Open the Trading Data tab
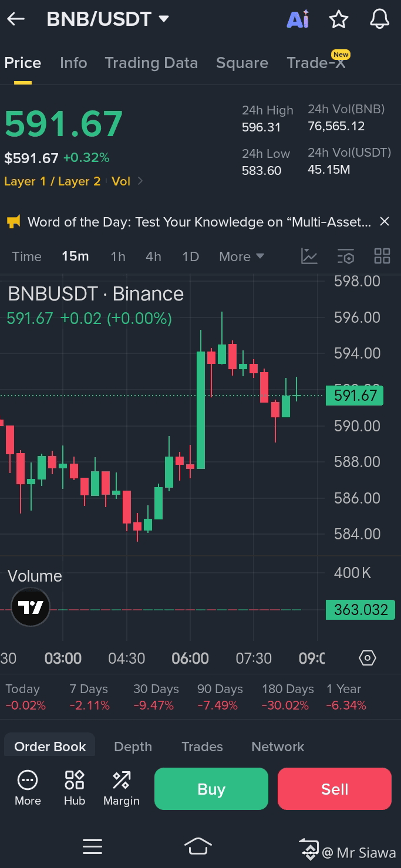The height and width of the screenshot is (868, 401). [151, 63]
